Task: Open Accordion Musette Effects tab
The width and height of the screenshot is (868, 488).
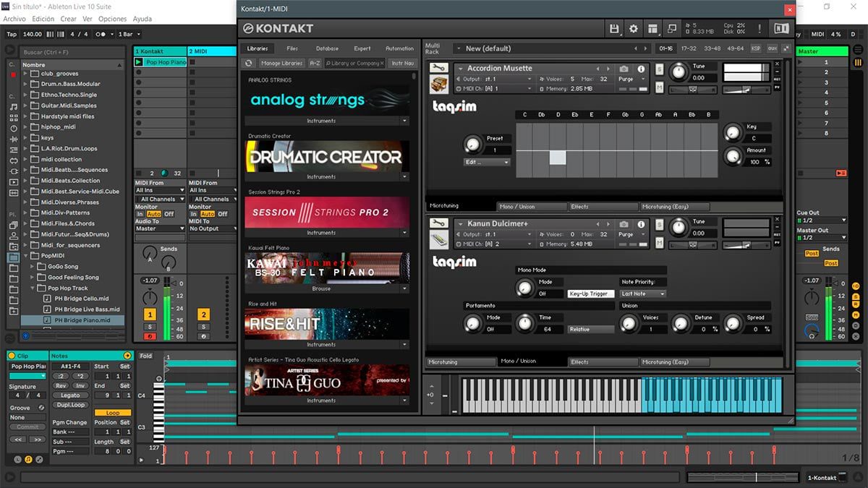Action: coord(603,206)
